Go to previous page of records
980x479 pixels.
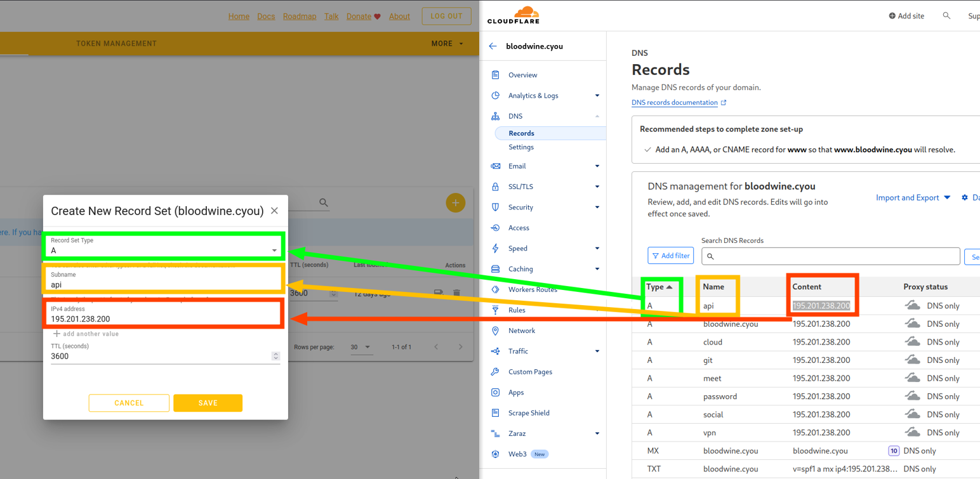tap(436, 347)
